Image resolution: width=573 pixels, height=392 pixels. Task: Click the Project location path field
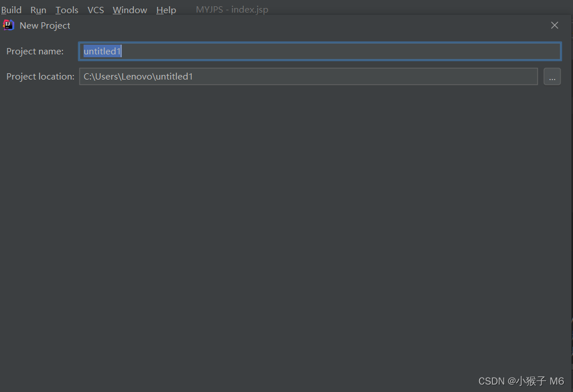click(309, 76)
